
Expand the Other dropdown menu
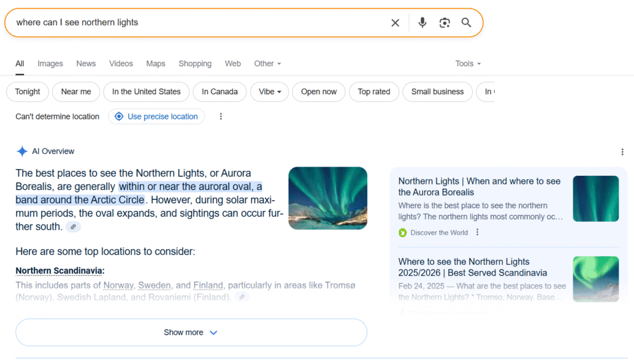click(267, 64)
